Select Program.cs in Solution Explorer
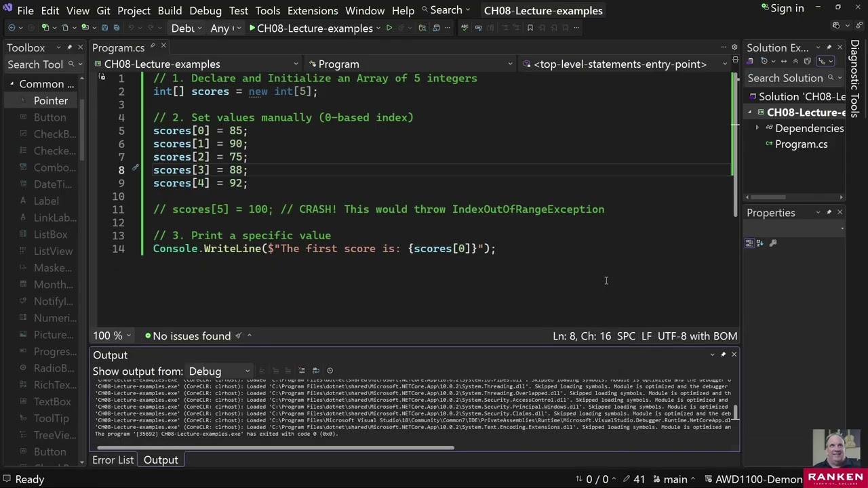This screenshot has width=868, height=488. click(801, 144)
